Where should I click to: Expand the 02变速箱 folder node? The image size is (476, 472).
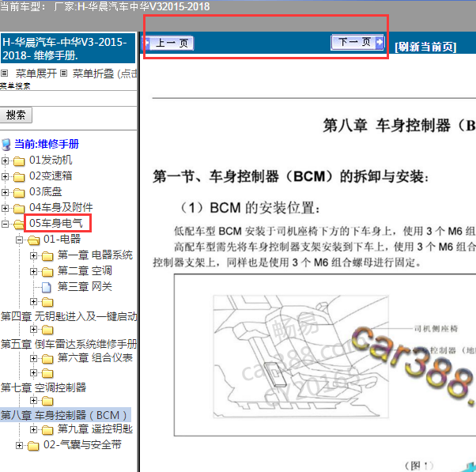click(x=6, y=176)
